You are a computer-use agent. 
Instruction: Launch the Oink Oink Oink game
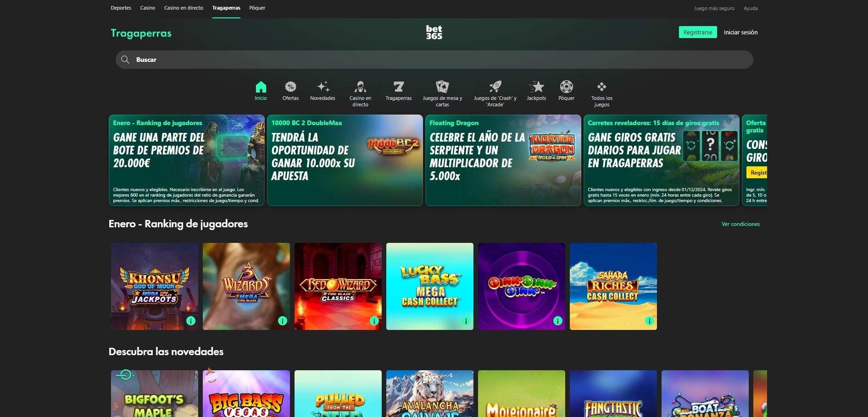point(522,286)
